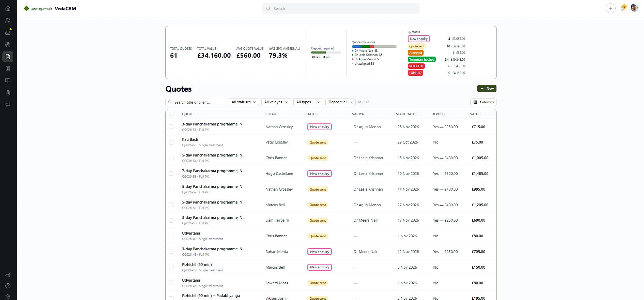Expand the All statuses filter dropdown
Viewport: 644px width, 300px height.
(244, 102)
